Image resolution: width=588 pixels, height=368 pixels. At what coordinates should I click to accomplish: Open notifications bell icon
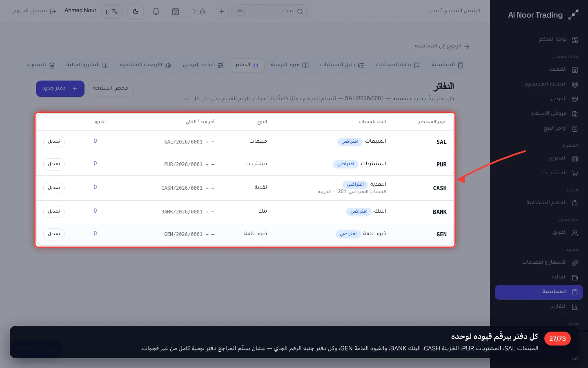click(156, 11)
